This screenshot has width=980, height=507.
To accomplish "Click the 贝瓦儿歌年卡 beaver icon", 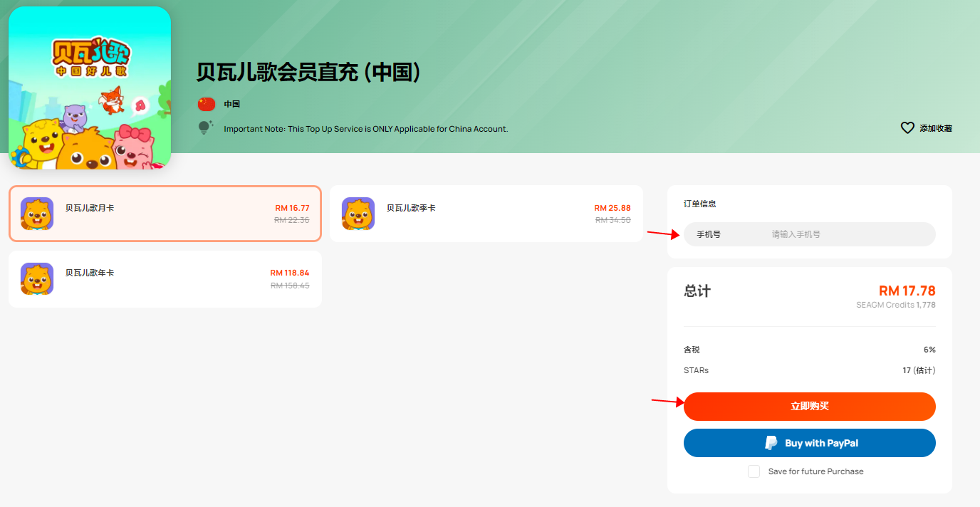I will (x=37, y=278).
